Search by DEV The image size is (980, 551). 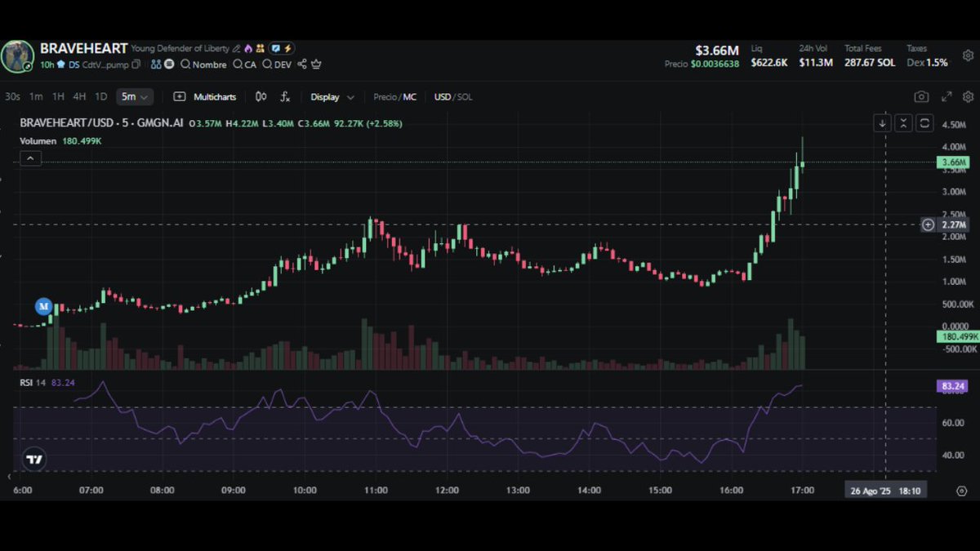277,64
